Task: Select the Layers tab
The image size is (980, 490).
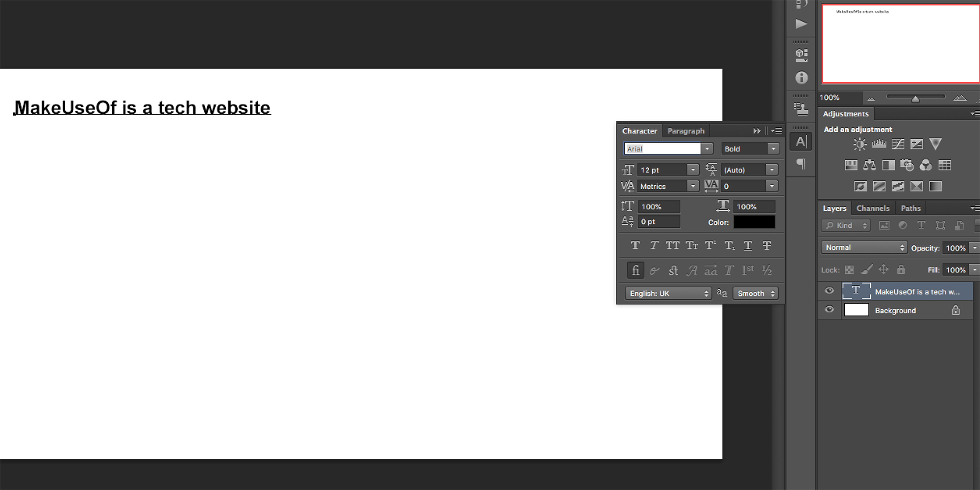Action: click(834, 208)
